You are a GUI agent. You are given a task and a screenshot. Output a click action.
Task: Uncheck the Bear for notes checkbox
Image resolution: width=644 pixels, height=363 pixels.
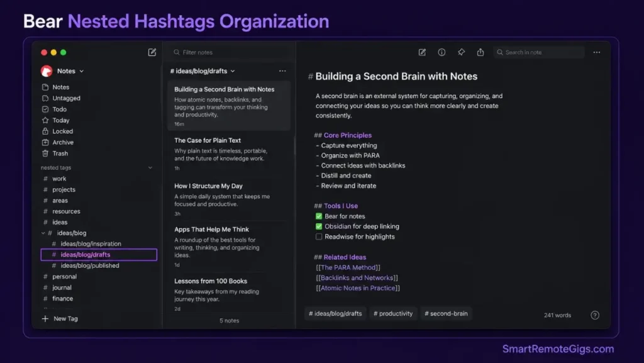[319, 216]
